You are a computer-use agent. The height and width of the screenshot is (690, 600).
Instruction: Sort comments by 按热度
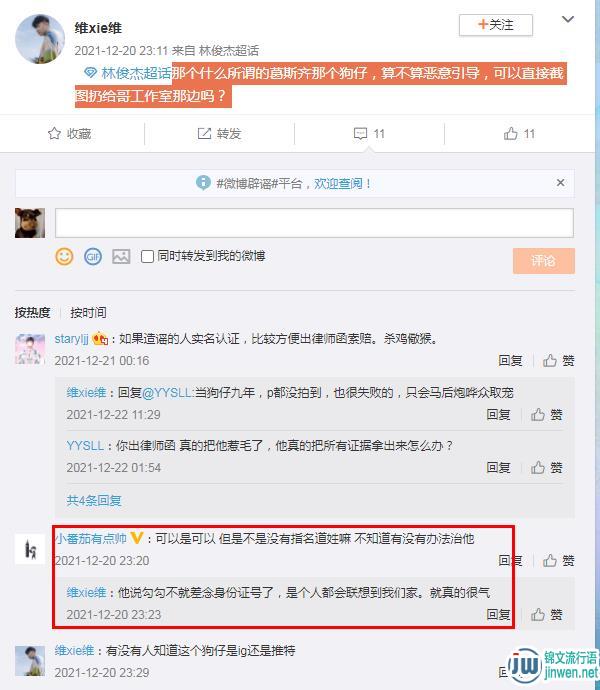tap(32, 312)
